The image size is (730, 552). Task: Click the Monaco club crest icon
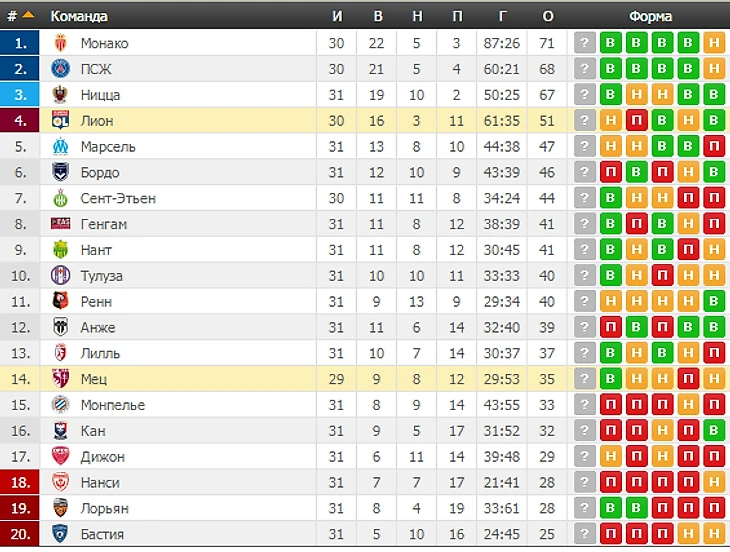click(x=60, y=43)
